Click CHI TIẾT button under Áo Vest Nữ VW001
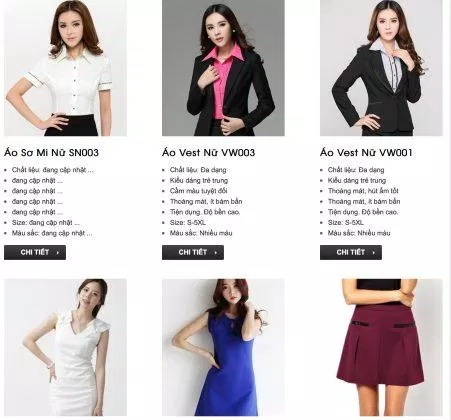 pos(351,252)
